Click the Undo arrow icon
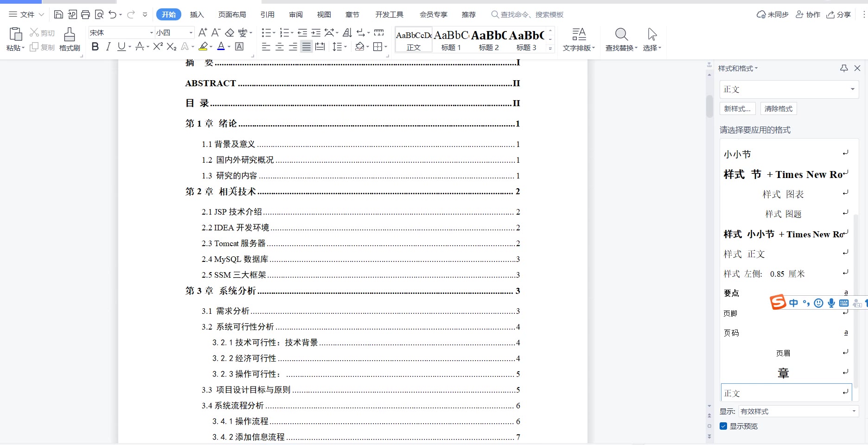Image resolution: width=868 pixels, height=445 pixels. [112, 14]
